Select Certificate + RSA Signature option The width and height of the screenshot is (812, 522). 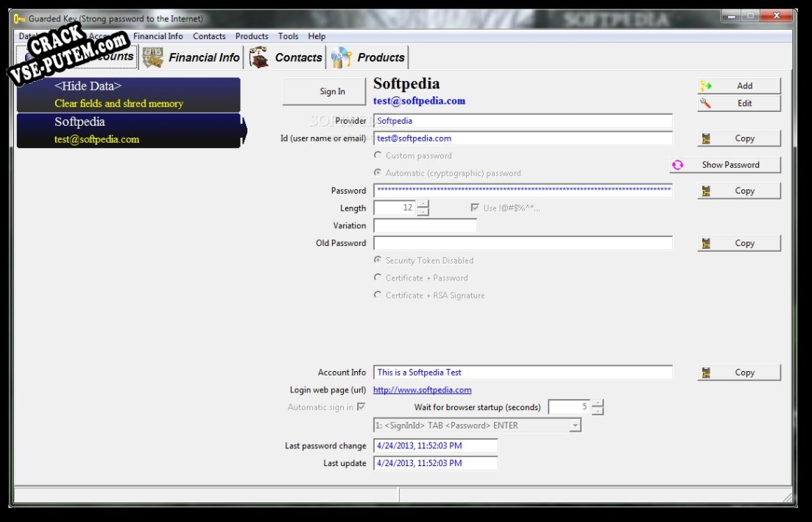[378, 295]
